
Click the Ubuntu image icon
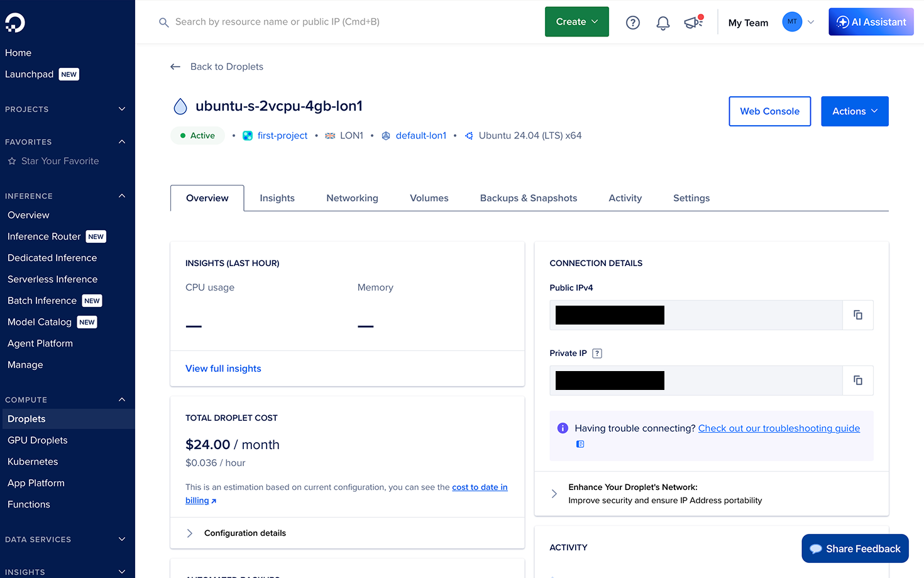pyautogui.click(x=469, y=136)
